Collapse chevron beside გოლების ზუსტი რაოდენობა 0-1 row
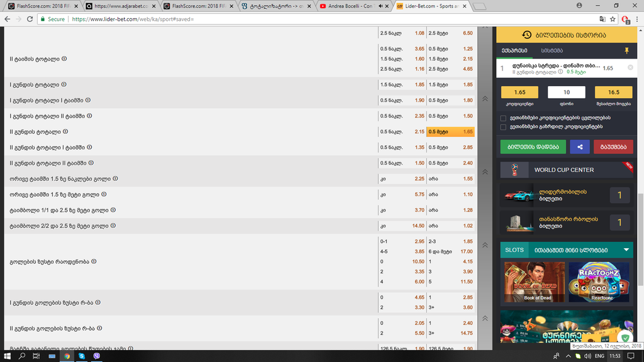This screenshot has width=644, height=362. point(485,245)
